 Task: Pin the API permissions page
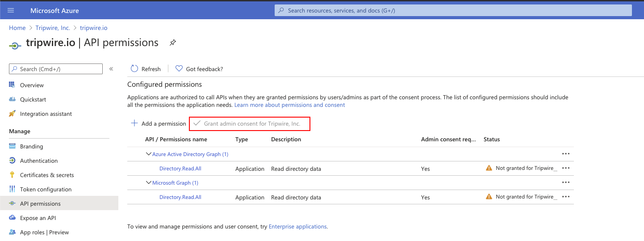[x=173, y=43]
